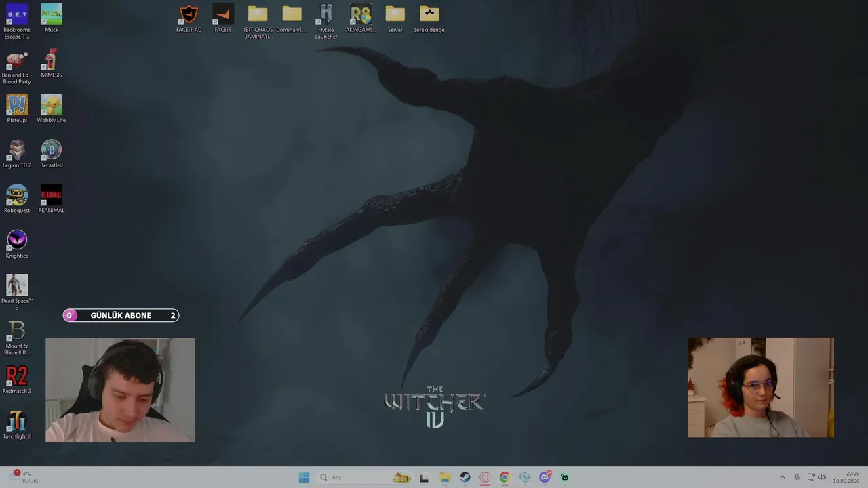Screen dimensions: 868x488
Task: Open the Windows Start menu
Action: (x=304, y=477)
